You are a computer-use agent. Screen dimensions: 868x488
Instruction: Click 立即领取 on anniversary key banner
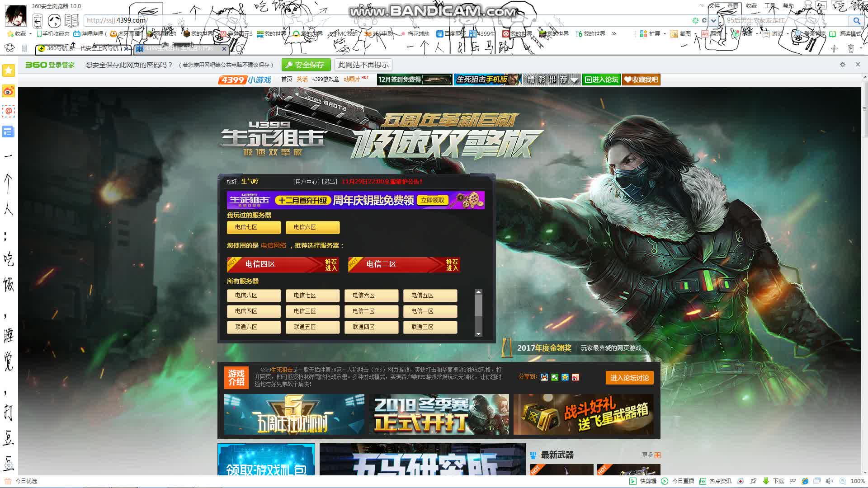pyautogui.click(x=433, y=200)
